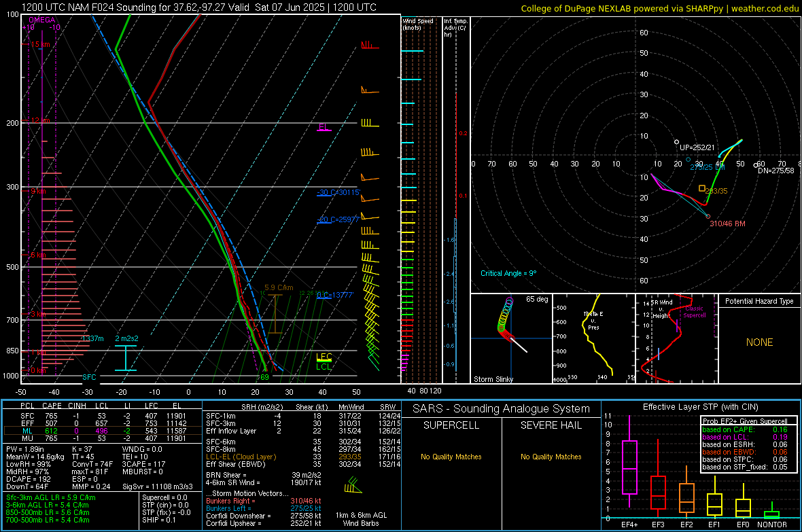
Task: Click the DCAPE = 192 value
Action: click(x=28, y=479)
